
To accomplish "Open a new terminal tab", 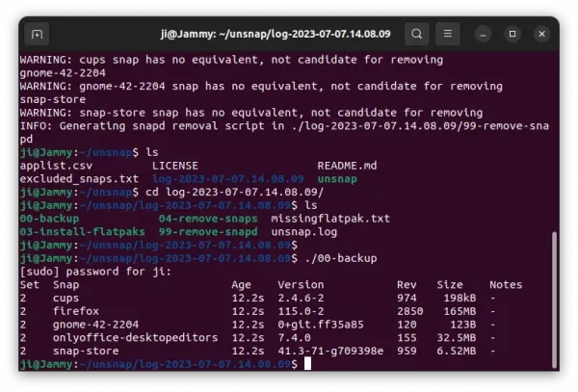I will tap(37, 34).
